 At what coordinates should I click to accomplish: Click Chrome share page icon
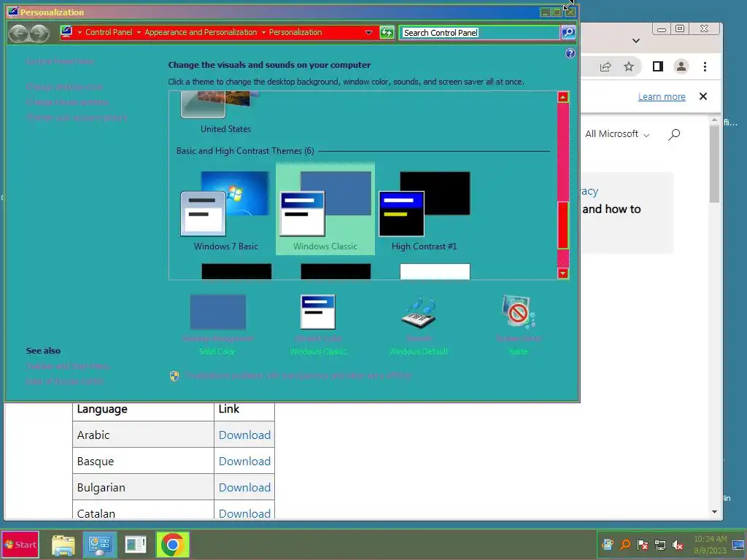pos(605,66)
